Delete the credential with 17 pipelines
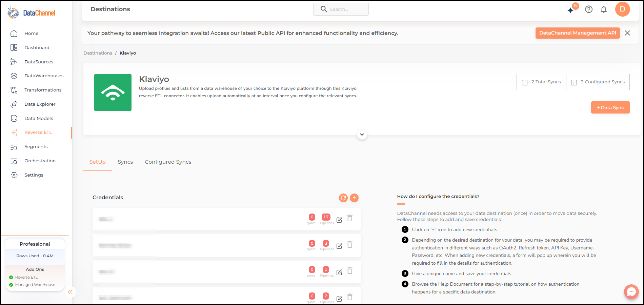This screenshot has height=305, width=644. [x=350, y=218]
